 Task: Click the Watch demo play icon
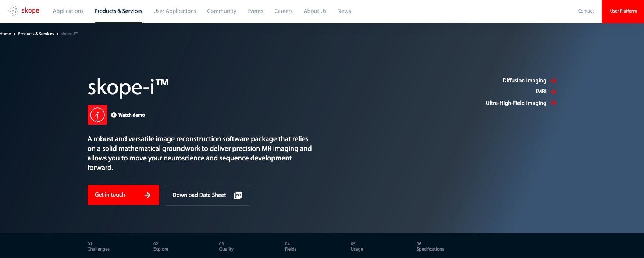point(114,115)
